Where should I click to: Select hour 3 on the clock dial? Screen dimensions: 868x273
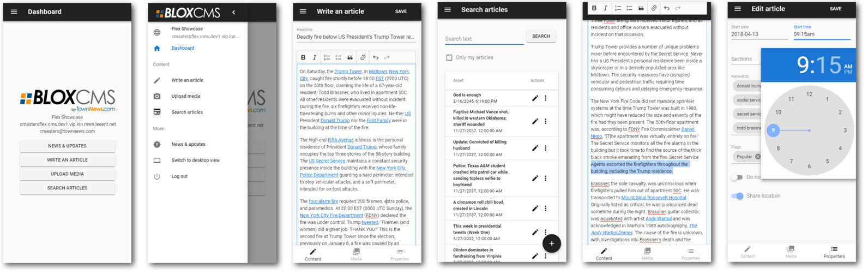(x=845, y=130)
